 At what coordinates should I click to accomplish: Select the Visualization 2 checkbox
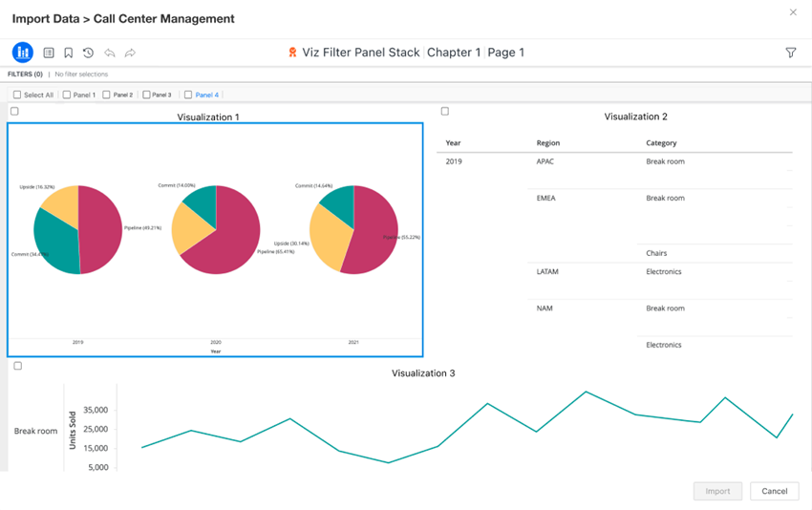click(x=444, y=112)
